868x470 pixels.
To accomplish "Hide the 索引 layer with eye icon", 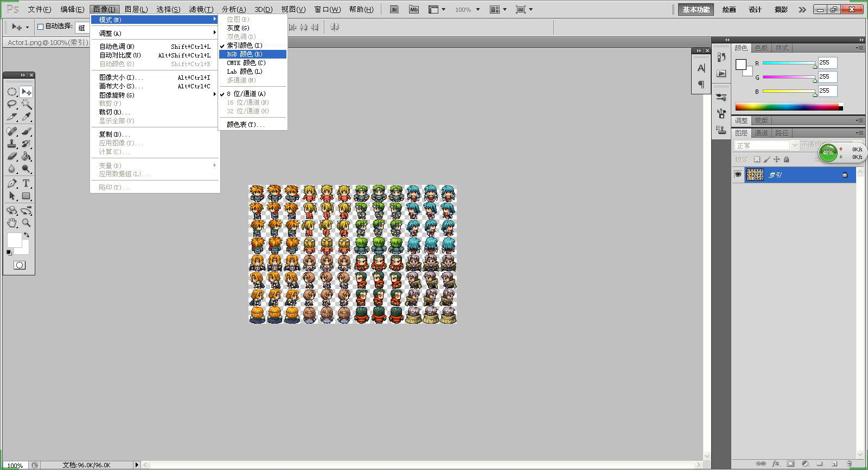I will (738, 175).
